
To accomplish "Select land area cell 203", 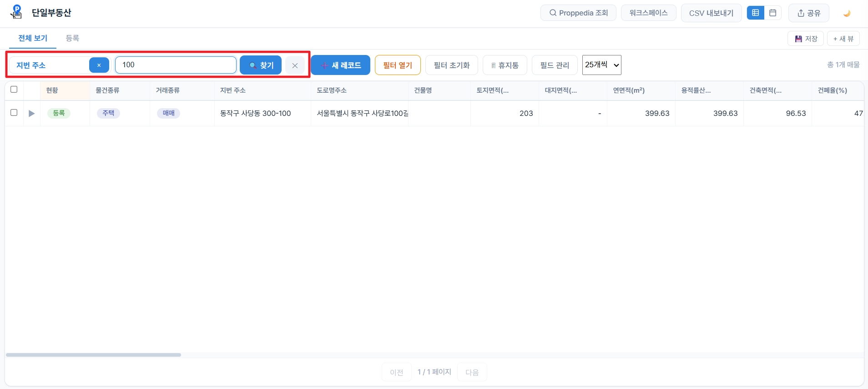I will point(505,113).
